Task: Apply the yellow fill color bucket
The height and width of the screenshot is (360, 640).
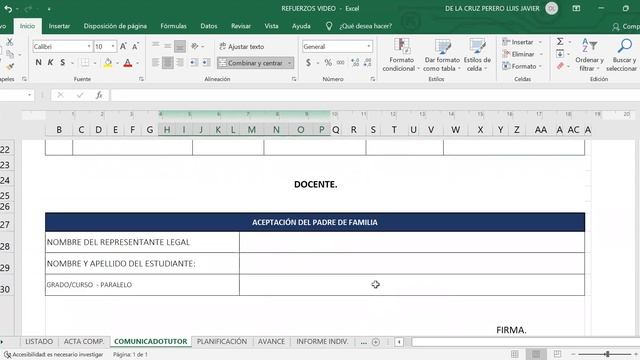Action: (x=108, y=63)
